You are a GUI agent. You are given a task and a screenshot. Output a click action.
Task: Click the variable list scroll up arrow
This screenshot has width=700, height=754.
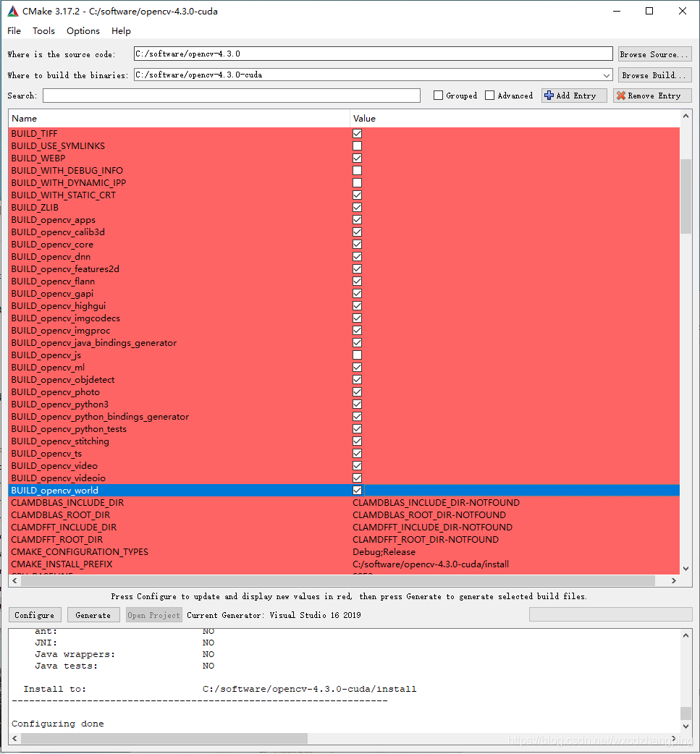pyautogui.click(x=686, y=116)
